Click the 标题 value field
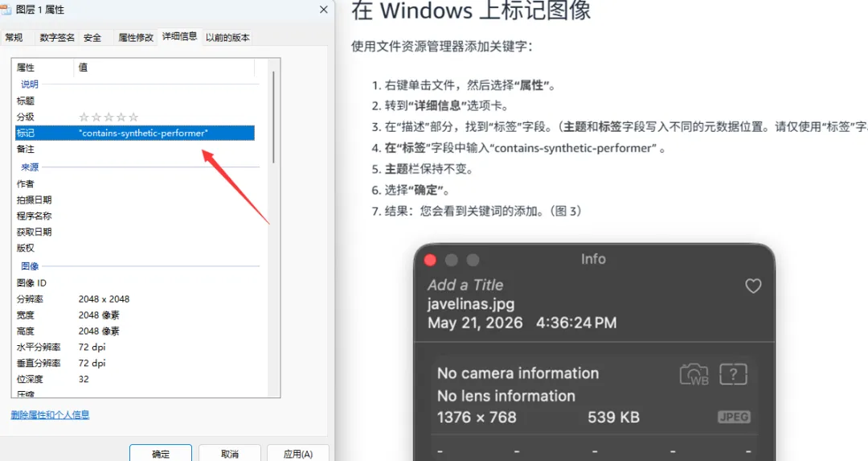 point(166,101)
